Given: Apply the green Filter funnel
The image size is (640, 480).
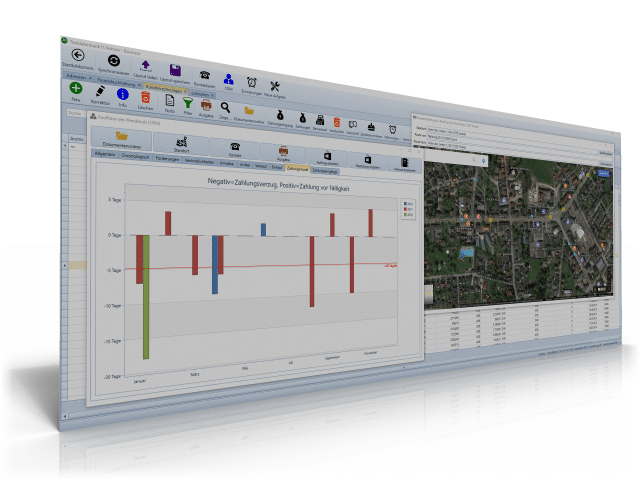Looking at the screenshot, I should pyautogui.click(x=188, y=103).
